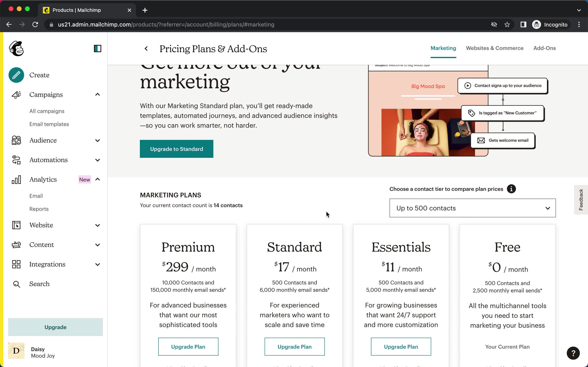Screen dimensions: 588x367
Task: Click the Mailchimp logo icon
Action: click(x=17, y=48)
